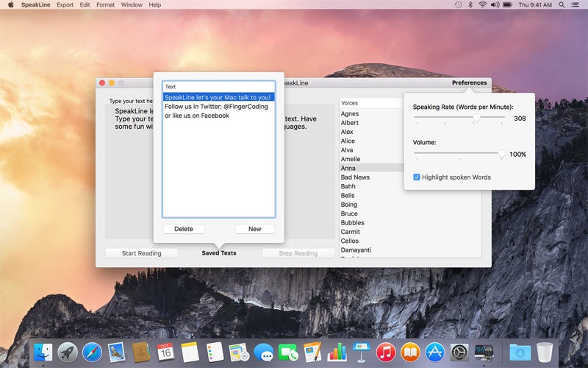Open the Edit menu

click(85, 4)
